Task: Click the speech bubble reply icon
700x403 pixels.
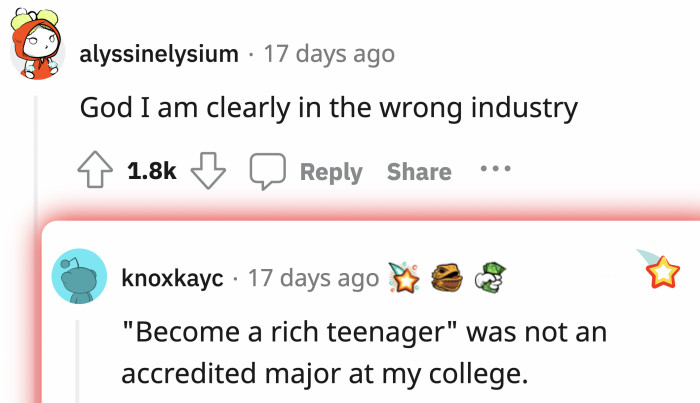Action: (x=268, y=172)
